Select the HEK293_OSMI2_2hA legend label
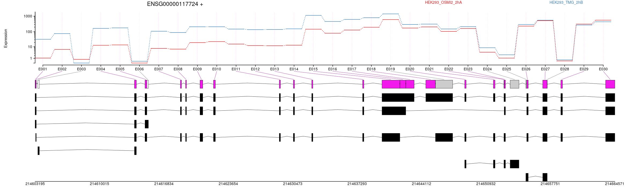644x188 pixels. point(443,2)
